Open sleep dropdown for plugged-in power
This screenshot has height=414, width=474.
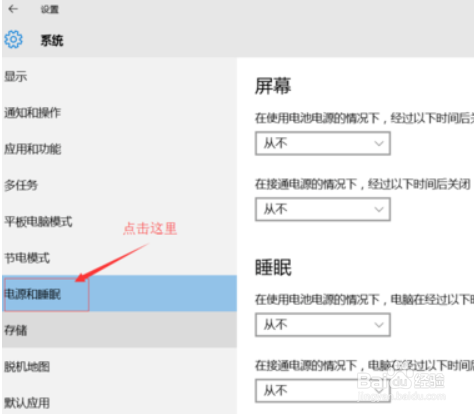[323, 390]
